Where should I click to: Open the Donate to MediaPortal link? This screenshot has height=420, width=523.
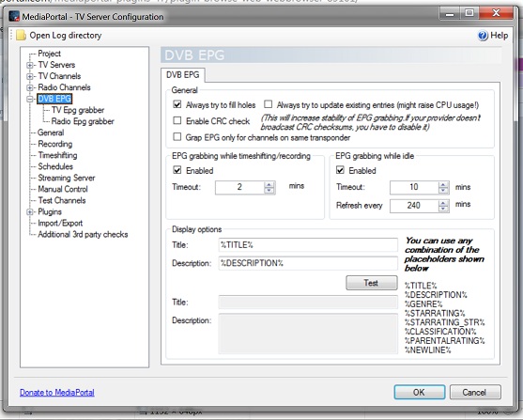tap(57, 393)
